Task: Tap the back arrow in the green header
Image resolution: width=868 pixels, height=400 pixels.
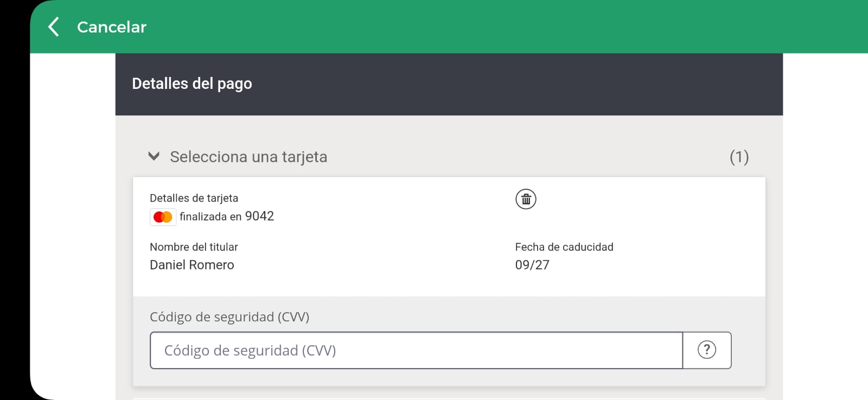Action: click(54, 27)
